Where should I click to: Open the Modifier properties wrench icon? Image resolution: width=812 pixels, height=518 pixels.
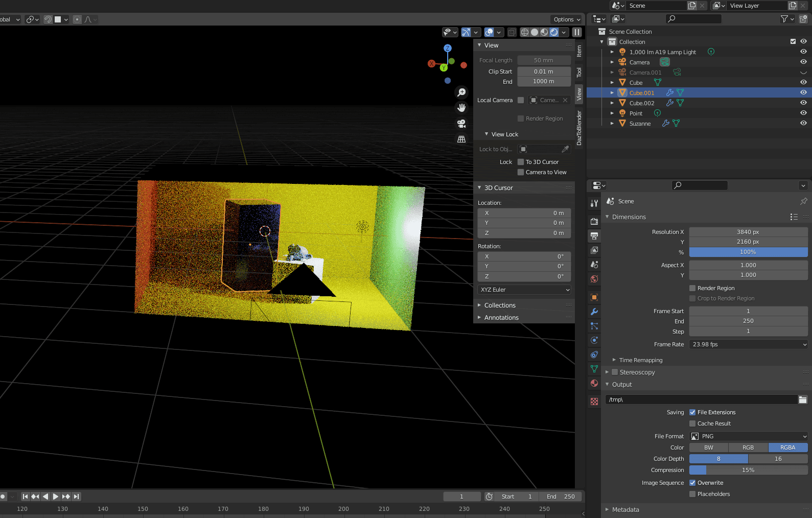coord(594,312)
